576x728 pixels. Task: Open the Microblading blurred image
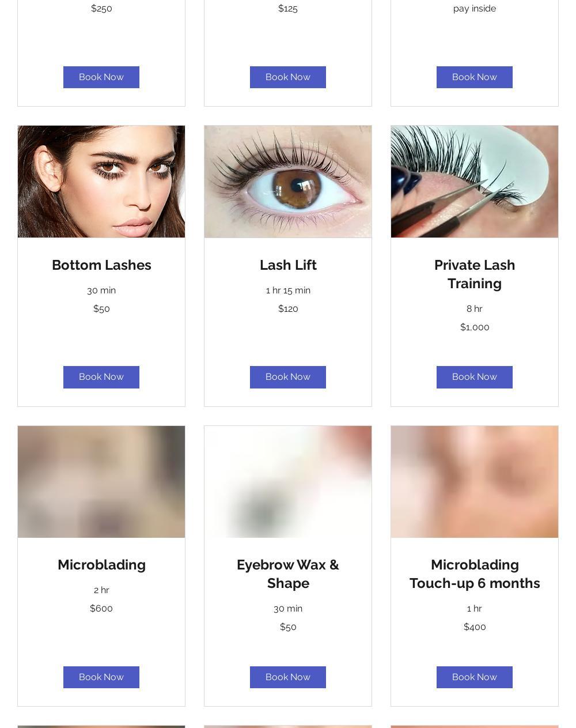click(x=101, y=482)
